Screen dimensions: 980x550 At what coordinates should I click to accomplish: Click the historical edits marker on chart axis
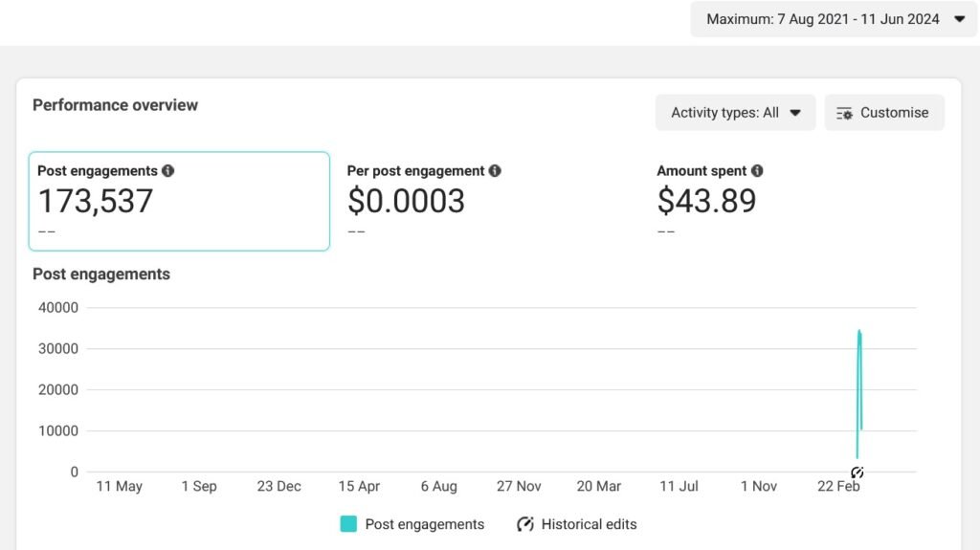point(857,473)
